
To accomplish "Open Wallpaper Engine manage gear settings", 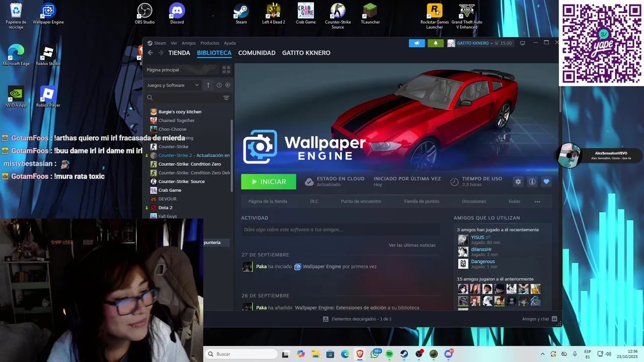I will (518, 182).
